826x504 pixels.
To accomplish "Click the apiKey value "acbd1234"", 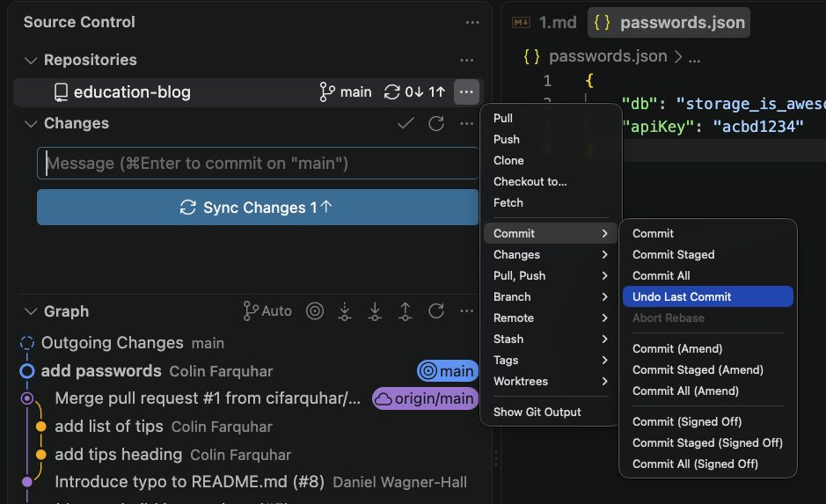I will (x=758, y=127).
